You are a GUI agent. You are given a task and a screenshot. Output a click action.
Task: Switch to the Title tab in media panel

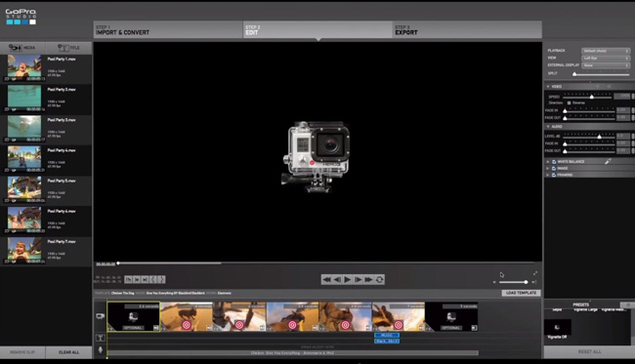(68, 48)
